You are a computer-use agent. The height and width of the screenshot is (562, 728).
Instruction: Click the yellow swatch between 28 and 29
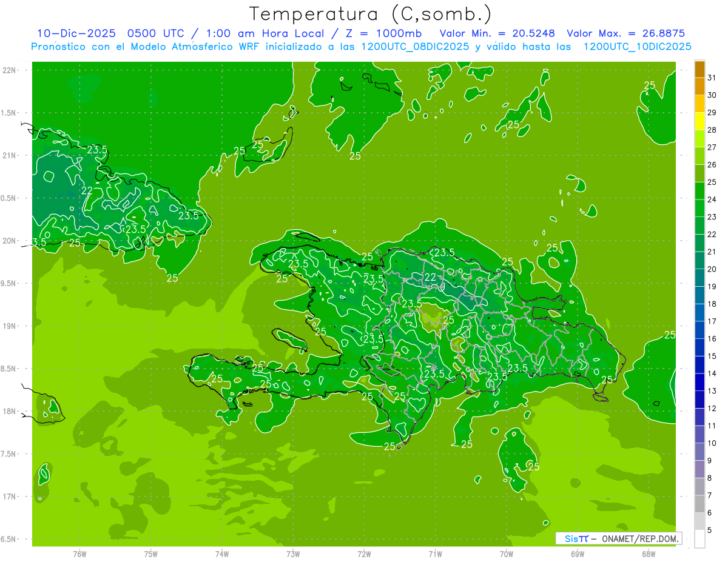[x=699, y=121]
